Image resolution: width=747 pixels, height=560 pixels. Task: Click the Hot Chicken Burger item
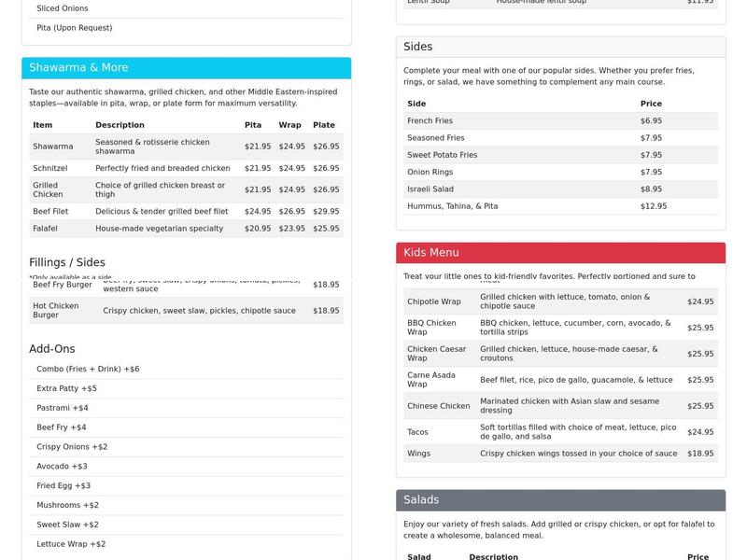pos(56,311)
